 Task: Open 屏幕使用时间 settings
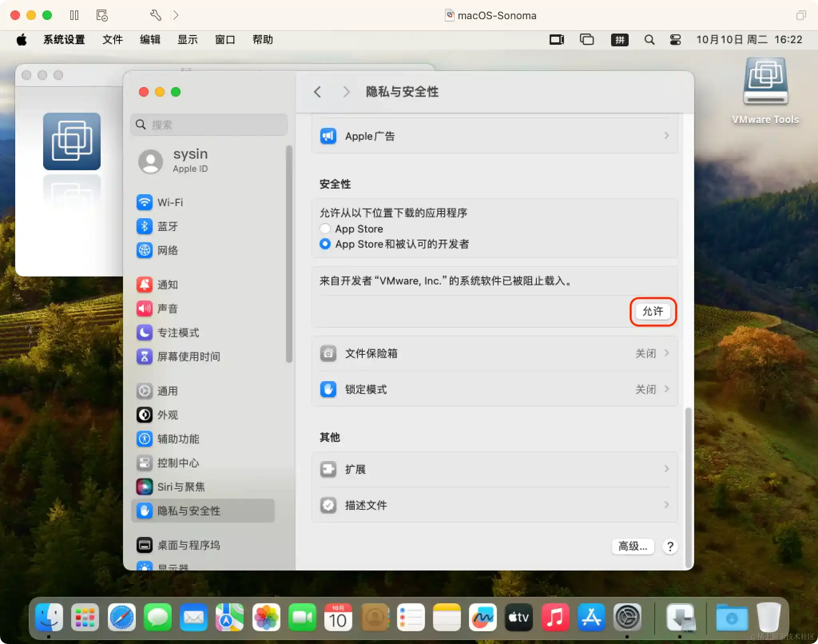coord(189,357)
